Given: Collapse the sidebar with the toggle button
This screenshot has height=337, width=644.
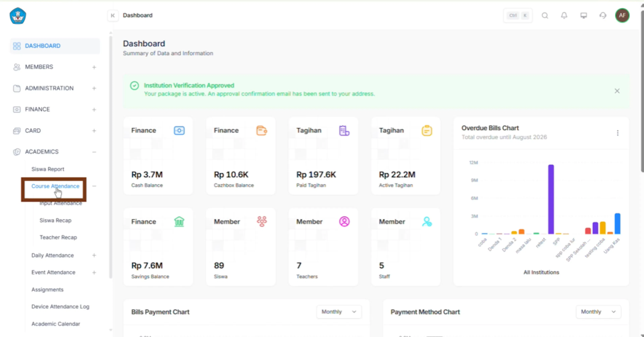Looking at the screenshot, I should click(113, 15).
